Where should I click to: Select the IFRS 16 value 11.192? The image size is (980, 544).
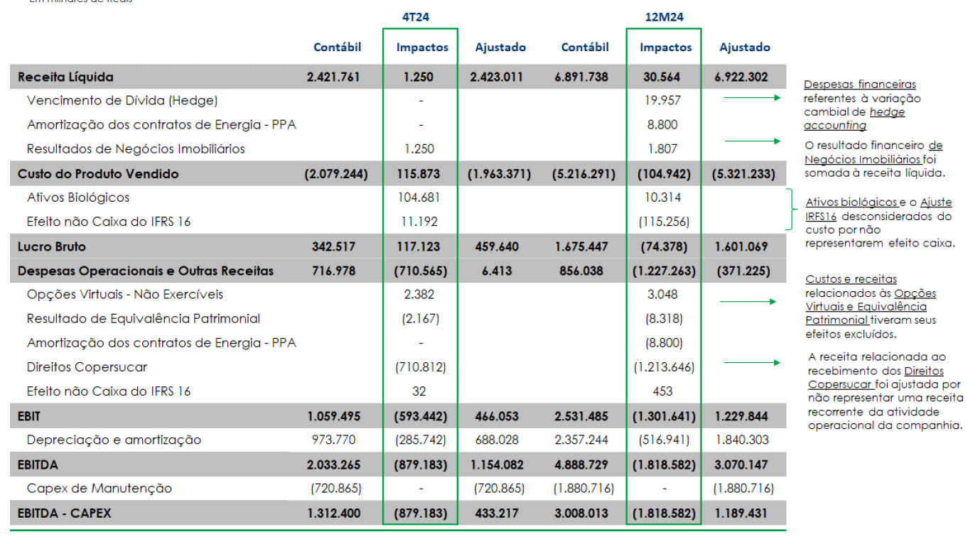418,222
